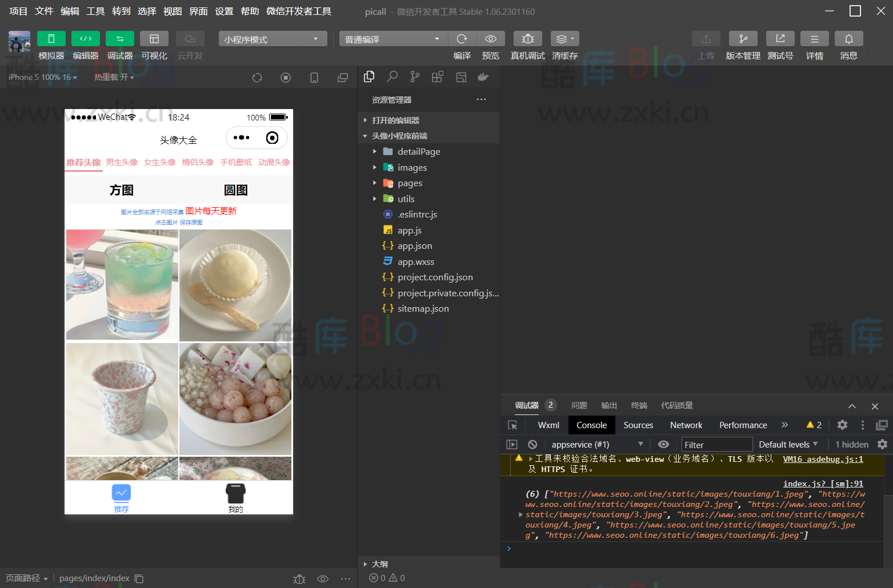Open the Tools menu in the menu bar
The image size is (893, 588).
point(95,11)
